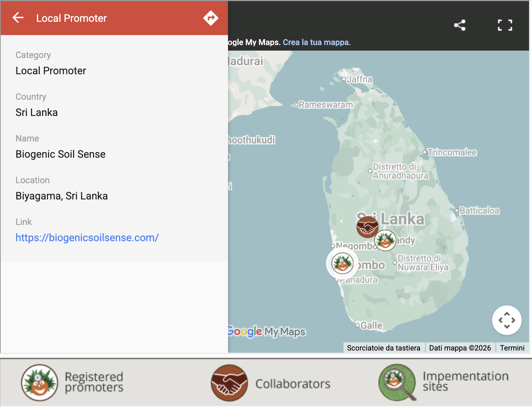Click the Jaffna city label on map
532x407 pixels.
coord(359,79)
